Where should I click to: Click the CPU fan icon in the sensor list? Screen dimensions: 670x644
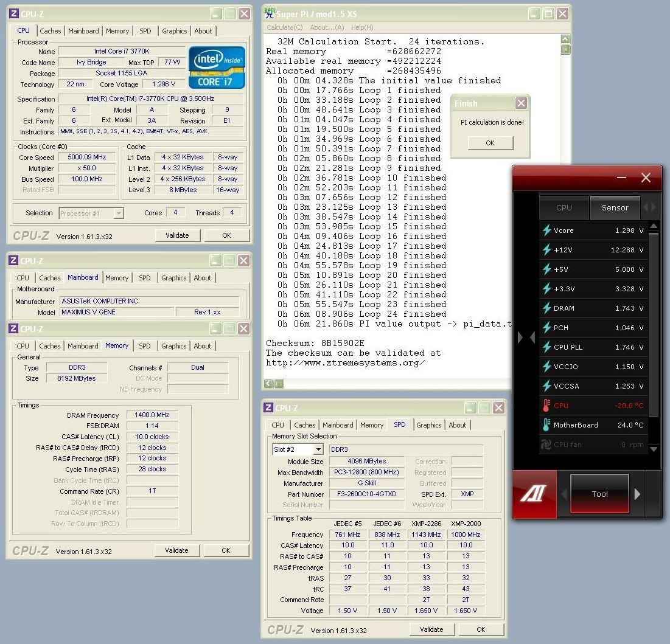(x=546, y=445)
